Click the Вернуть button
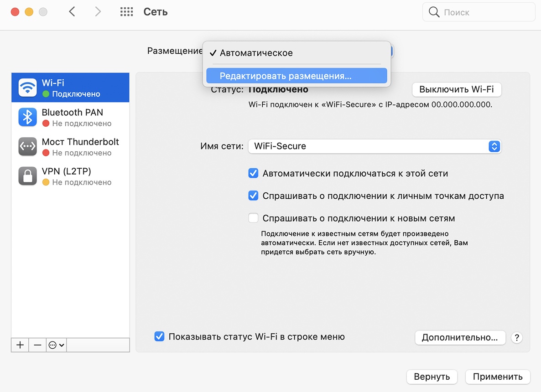 pos(432,377)
